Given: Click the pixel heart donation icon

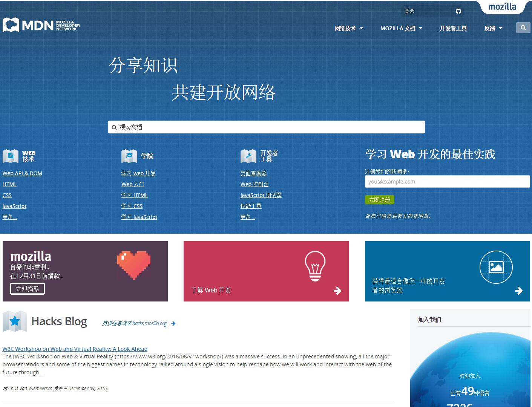Looking at the screenshot, I should [x=134, y=266].
